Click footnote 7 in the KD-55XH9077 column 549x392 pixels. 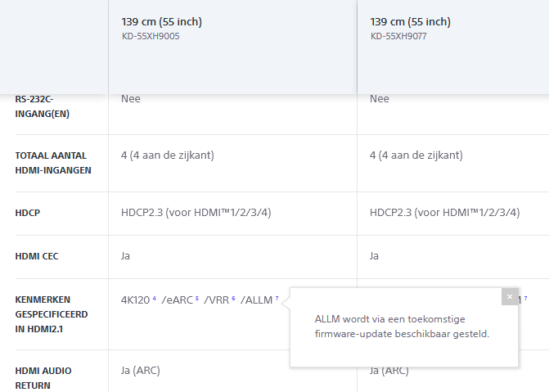[525, 299]
